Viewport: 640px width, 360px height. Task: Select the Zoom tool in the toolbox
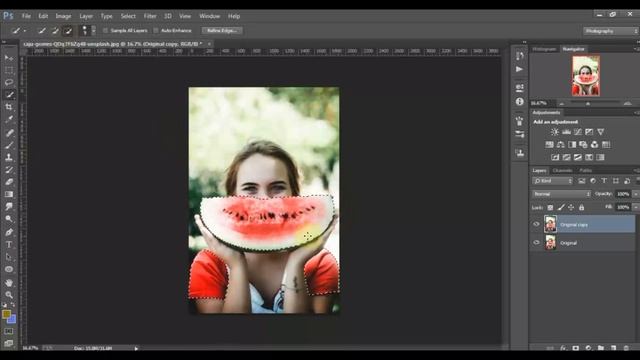(x=9, y=295)
